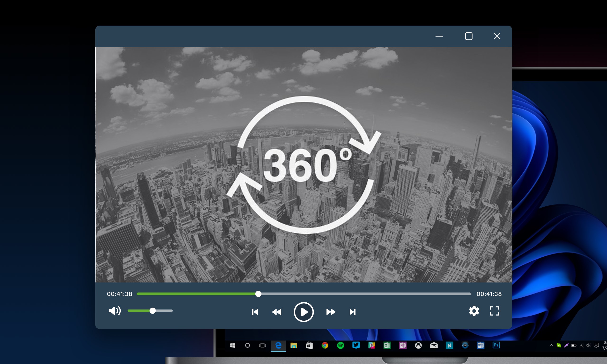Launch Microsoft Edge from the taskbar

(x=278, y=345)
